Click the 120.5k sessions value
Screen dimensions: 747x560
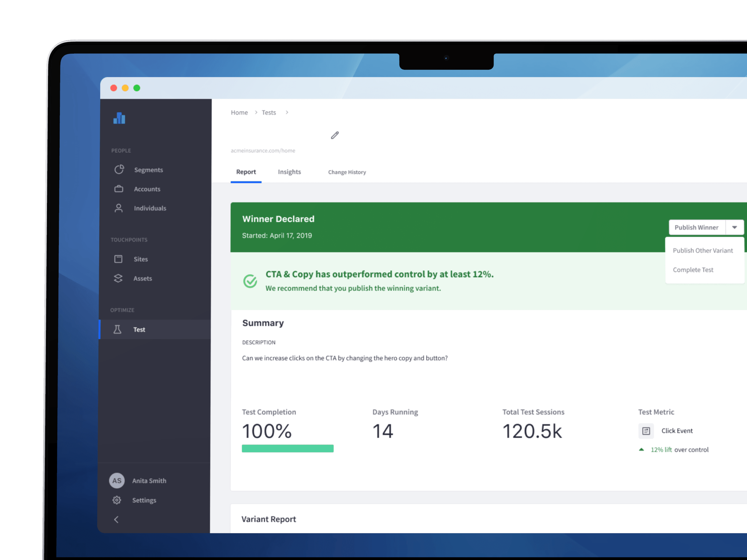click(532, 431)
